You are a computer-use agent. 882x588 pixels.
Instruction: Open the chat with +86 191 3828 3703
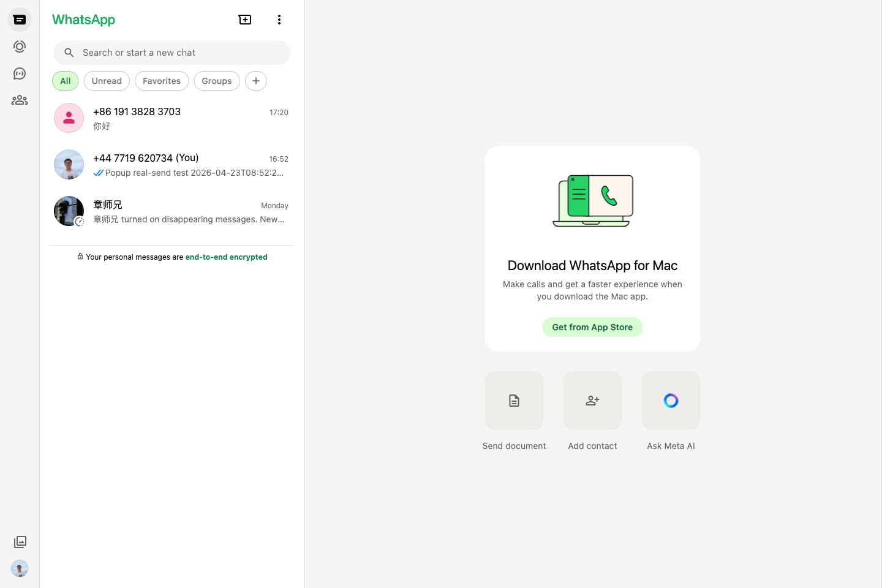(171, 118)
